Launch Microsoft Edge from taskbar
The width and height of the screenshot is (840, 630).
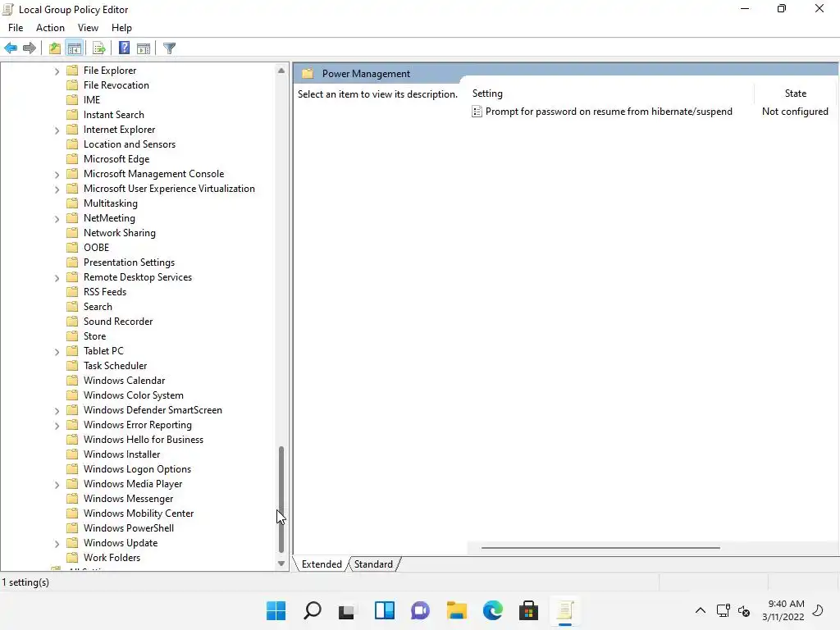[x=493, y=610]
